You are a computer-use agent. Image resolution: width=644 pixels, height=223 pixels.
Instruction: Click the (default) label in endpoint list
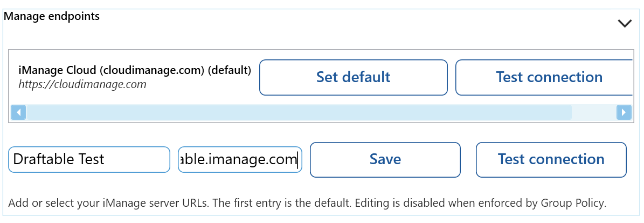click(x=230, y=70)
